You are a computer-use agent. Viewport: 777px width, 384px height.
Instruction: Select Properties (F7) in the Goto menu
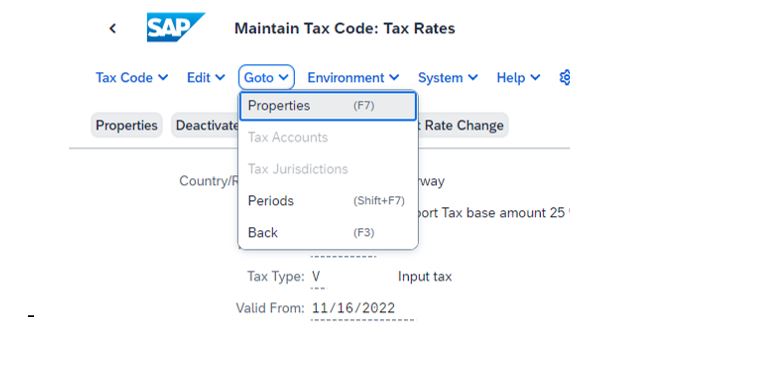(328, 106)
